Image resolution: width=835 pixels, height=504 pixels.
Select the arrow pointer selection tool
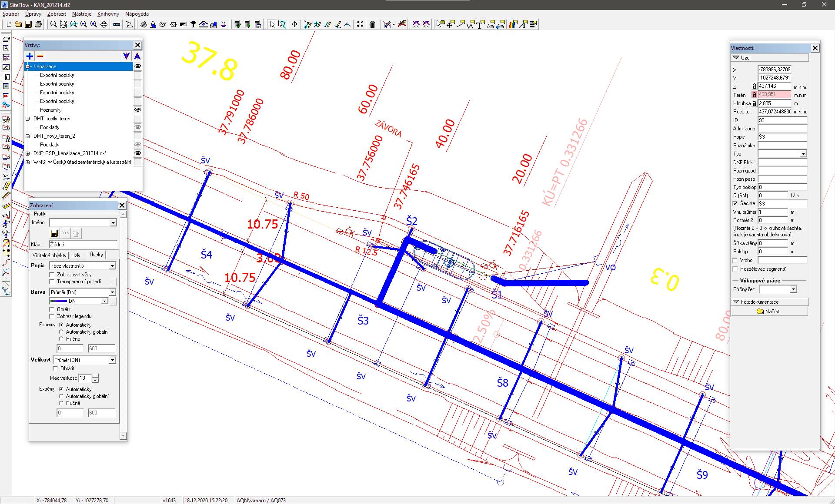(x=272, y=24)
